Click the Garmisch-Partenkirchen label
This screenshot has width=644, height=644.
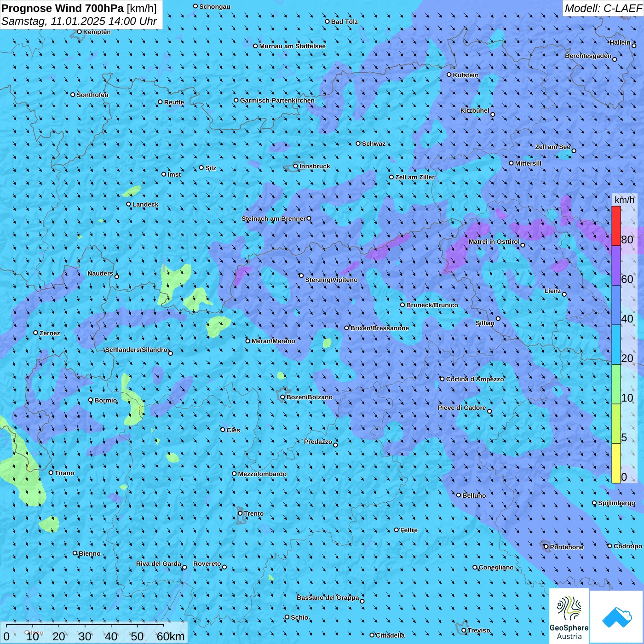[x=277, y=100]
